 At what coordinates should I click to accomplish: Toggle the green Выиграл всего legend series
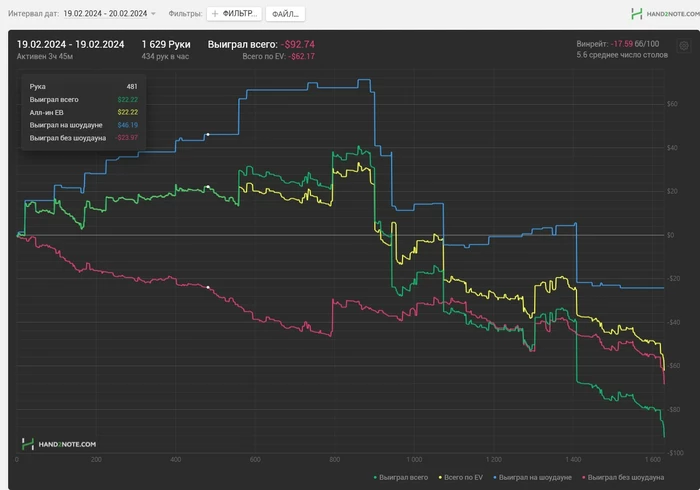point(400,478)
